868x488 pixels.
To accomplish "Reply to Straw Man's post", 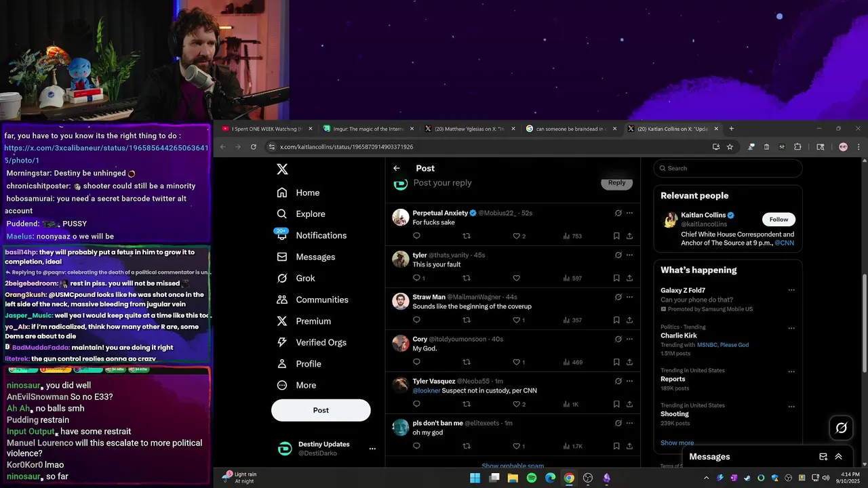I will [416, 320].
